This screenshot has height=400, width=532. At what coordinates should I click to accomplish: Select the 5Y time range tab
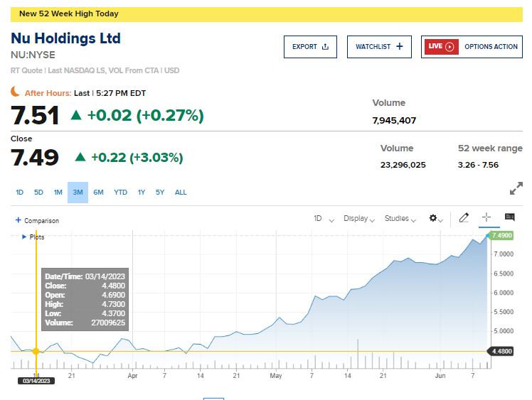point(160,193)
